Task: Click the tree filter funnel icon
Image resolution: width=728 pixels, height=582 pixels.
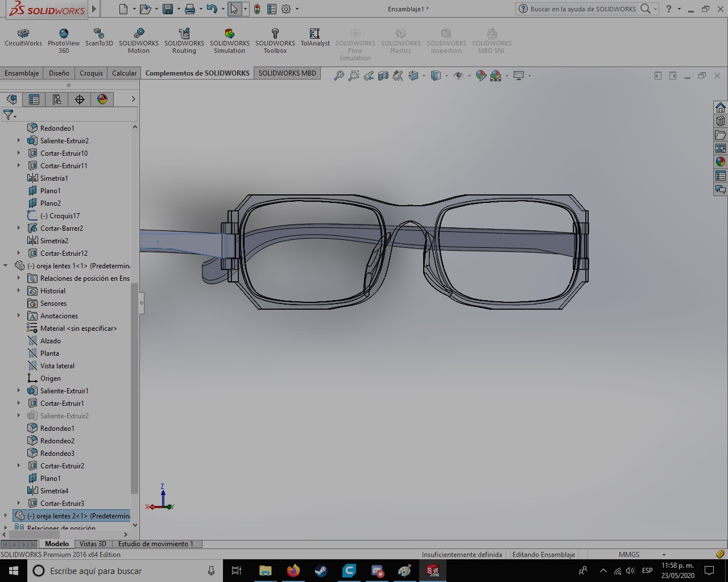Action: click(x=8, y=115)
